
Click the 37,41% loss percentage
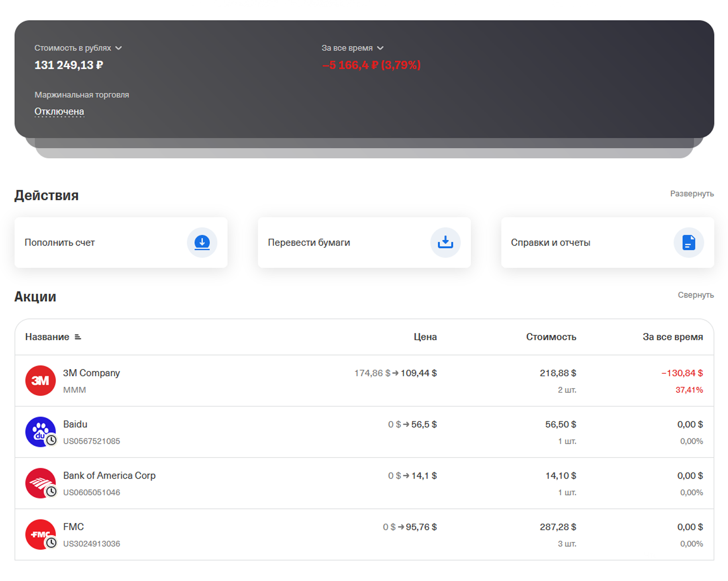[x=689, y=390]
